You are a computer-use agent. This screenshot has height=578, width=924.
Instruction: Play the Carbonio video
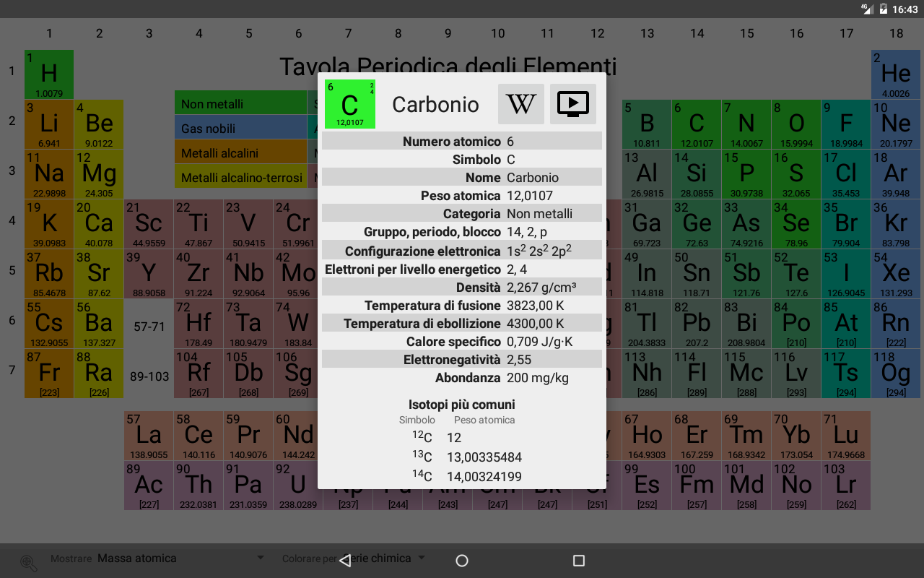(573, 104)
